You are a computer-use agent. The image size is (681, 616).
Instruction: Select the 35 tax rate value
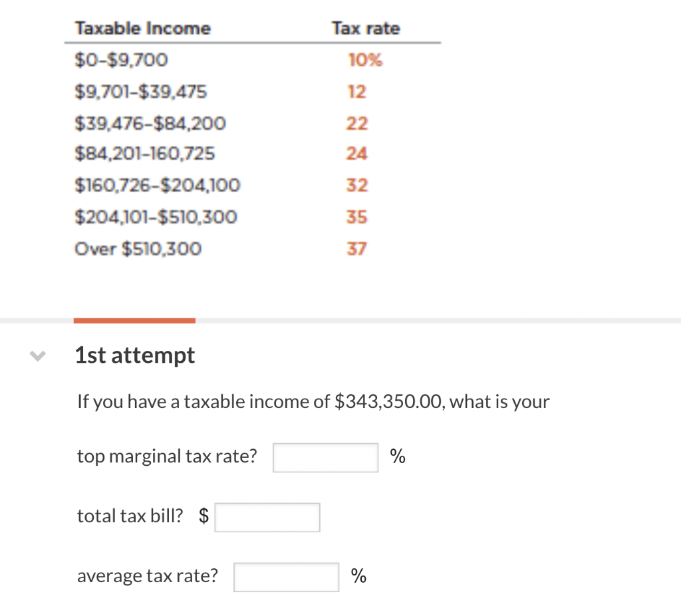point(357,217)
